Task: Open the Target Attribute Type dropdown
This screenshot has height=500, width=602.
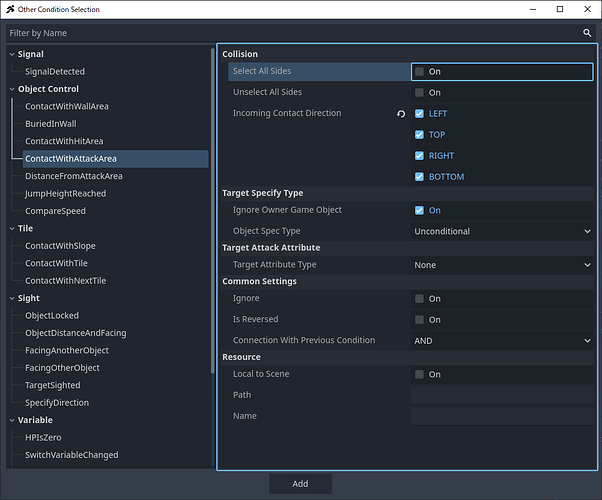Action: (502, 265)
